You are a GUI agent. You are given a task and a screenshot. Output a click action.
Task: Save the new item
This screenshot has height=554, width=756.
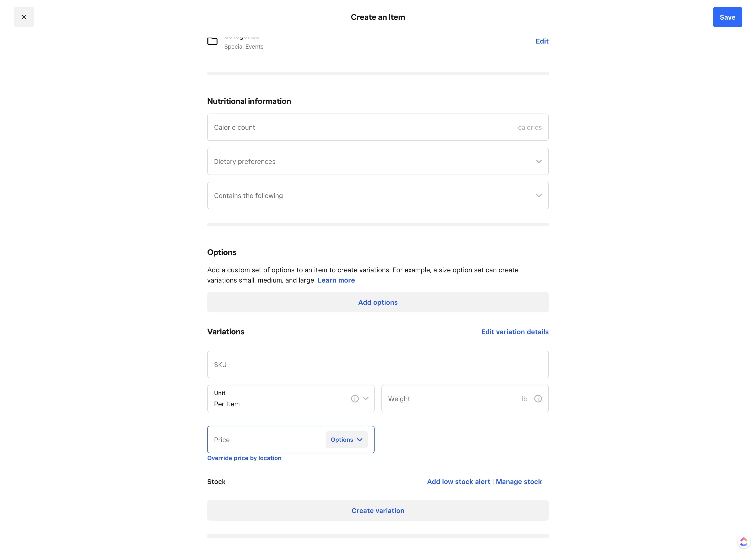click(727, 17)
